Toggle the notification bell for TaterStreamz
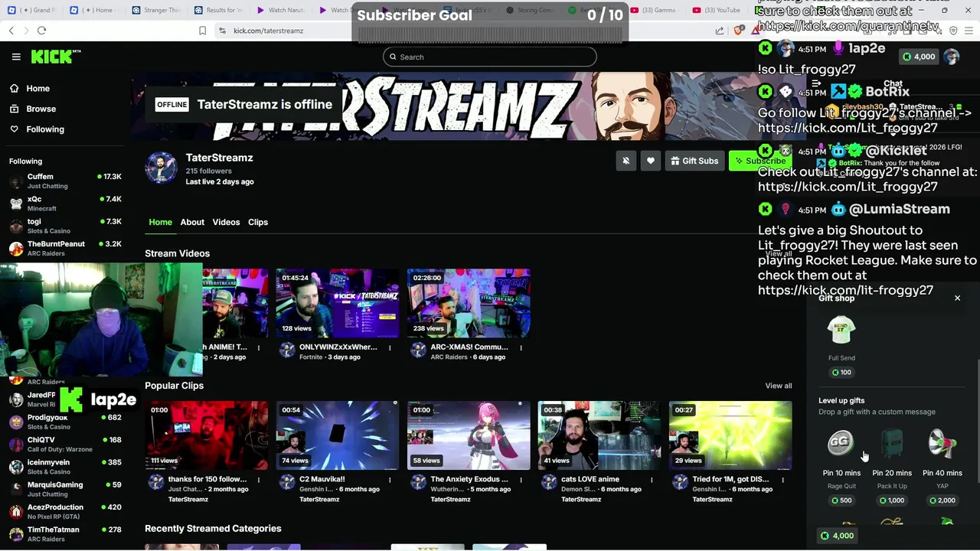 (x=626, y=161)
